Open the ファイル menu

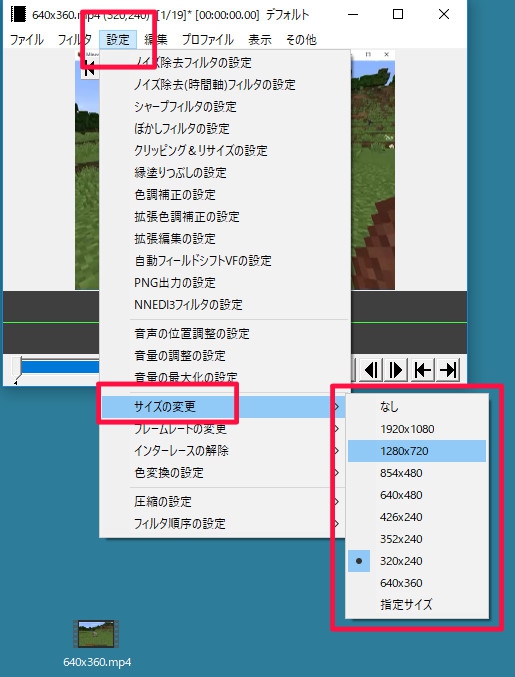27,40
